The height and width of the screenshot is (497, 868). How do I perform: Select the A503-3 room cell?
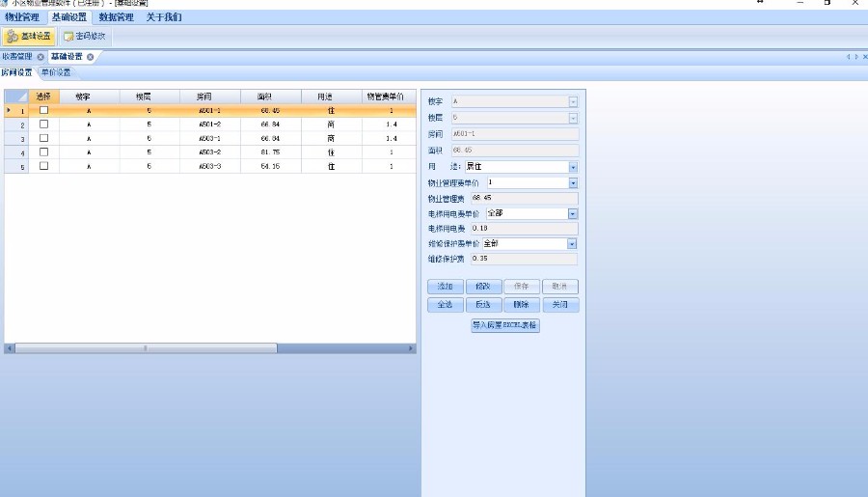coord(210,166)
